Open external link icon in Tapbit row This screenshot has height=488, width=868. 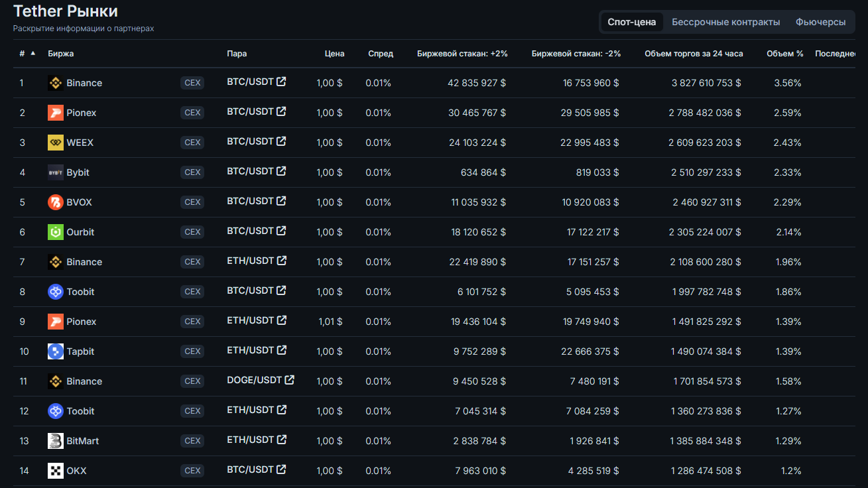pyautogui.click(x=282, y=350)
